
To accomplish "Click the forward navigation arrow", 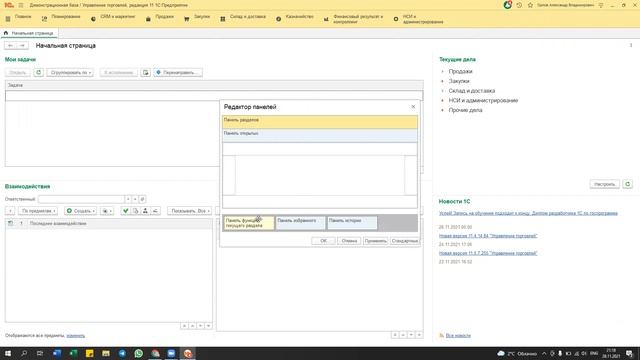I will 22,46.
